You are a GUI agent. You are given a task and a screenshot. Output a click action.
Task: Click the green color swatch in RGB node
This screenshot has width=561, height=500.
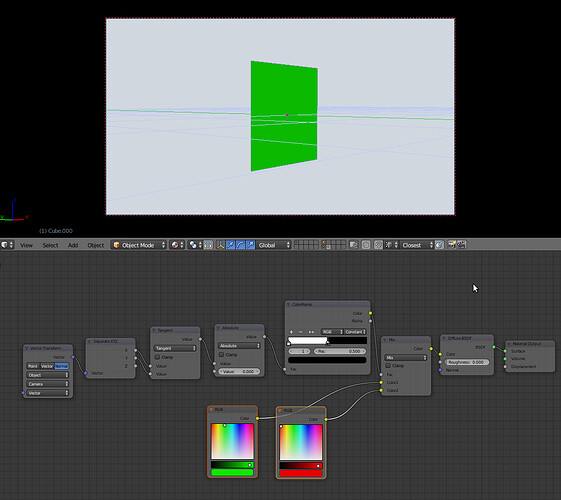232,472
